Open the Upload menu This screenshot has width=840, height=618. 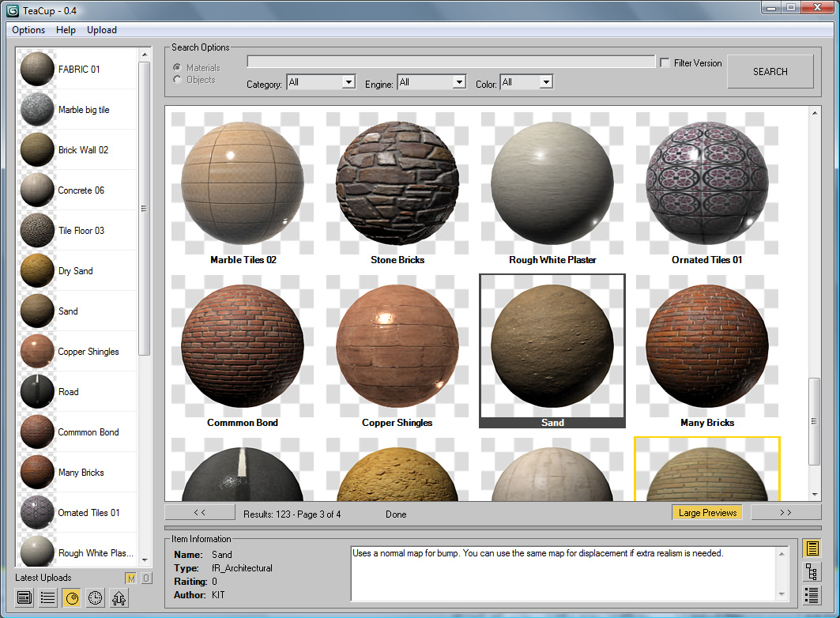click(x=102, y=30)
